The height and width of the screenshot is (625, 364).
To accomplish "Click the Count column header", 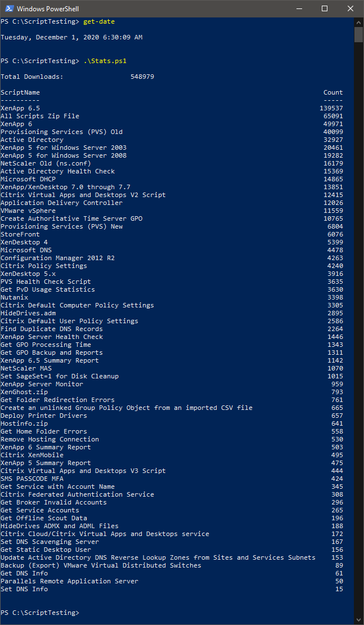I will click(x=333, y=92).
